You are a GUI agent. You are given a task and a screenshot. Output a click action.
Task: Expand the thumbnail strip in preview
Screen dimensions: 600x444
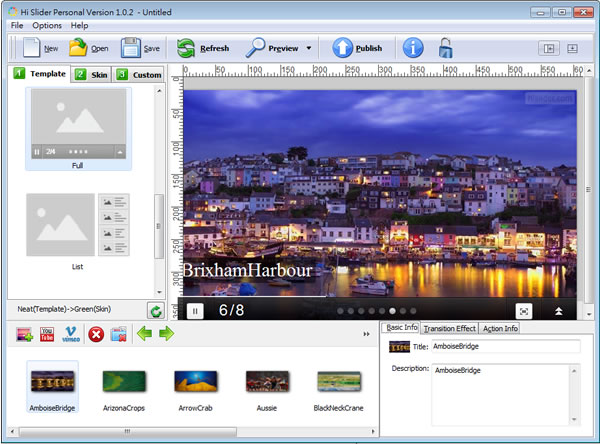click(x=558, y=311)
